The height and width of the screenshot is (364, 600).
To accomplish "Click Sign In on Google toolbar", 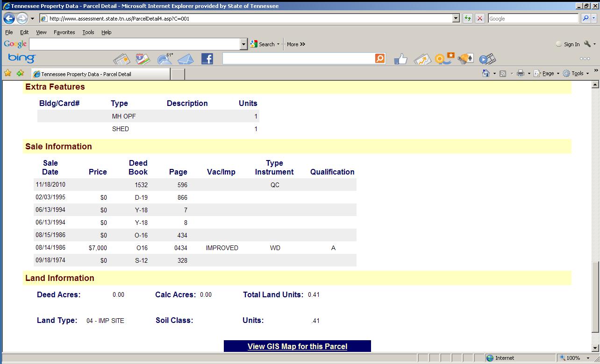I will point(567,44).
